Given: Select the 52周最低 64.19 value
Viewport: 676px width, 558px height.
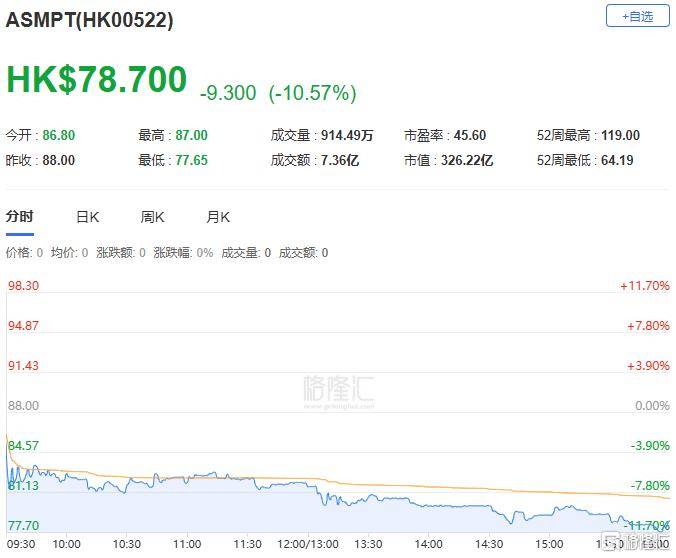Looking at the screenshot, I should click(585, 160).
